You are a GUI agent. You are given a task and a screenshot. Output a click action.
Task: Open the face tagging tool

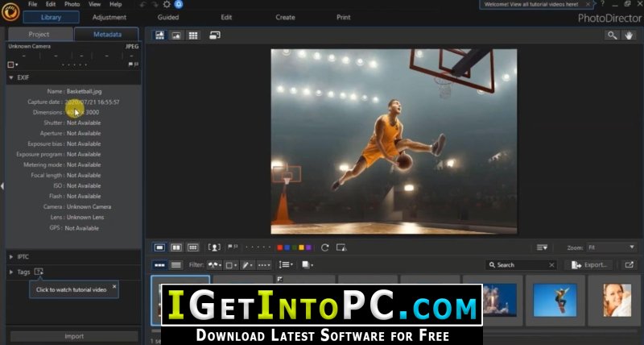pyautogui.click(x=214, y=247)
